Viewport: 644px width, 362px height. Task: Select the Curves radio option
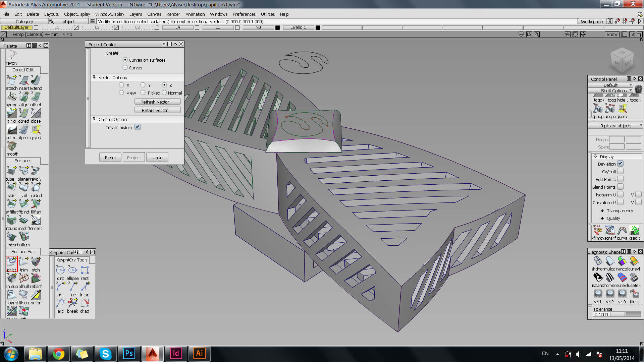125,68
